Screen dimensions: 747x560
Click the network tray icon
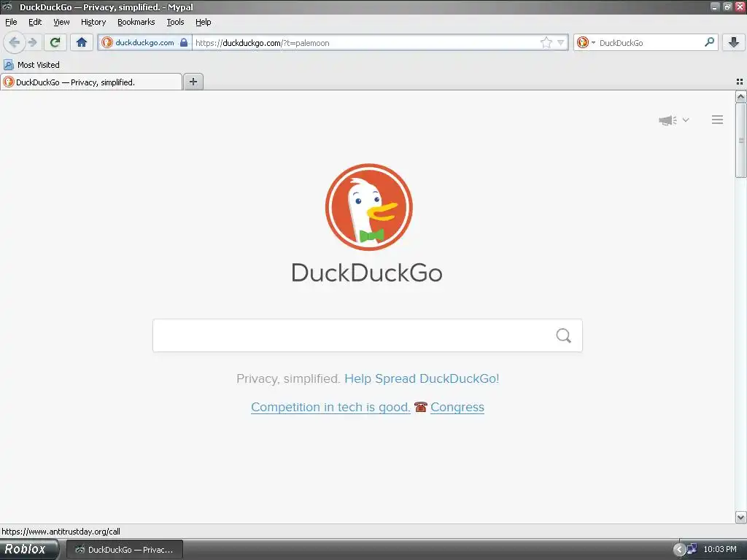(x=692, y=549)
